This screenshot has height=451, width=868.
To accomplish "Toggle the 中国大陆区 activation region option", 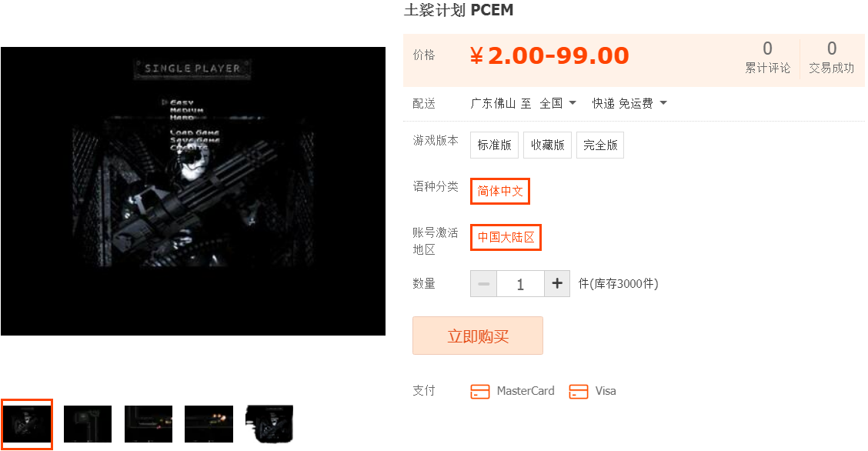I will tap(506, 237).
